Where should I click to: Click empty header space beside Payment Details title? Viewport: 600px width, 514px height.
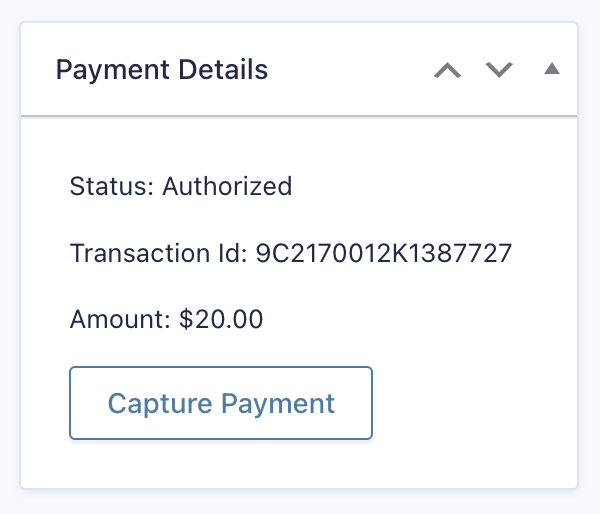point(350,70)
